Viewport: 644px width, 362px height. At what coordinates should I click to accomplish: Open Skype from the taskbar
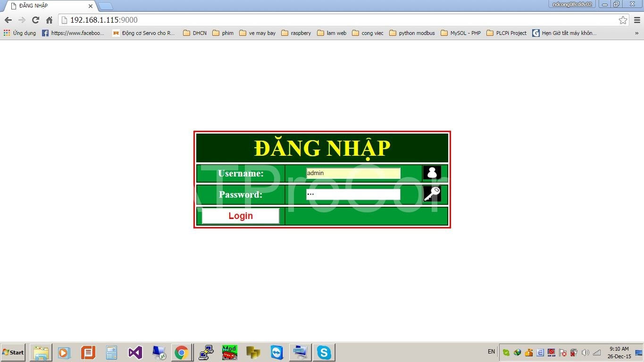point(324,353)
